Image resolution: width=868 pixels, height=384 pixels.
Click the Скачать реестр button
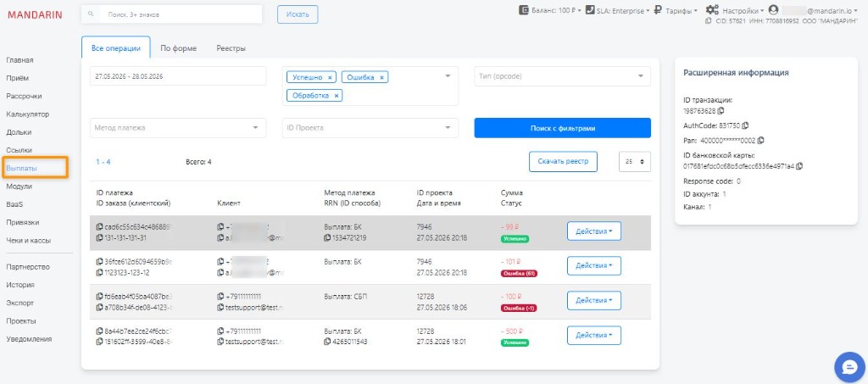pos(563,162)
